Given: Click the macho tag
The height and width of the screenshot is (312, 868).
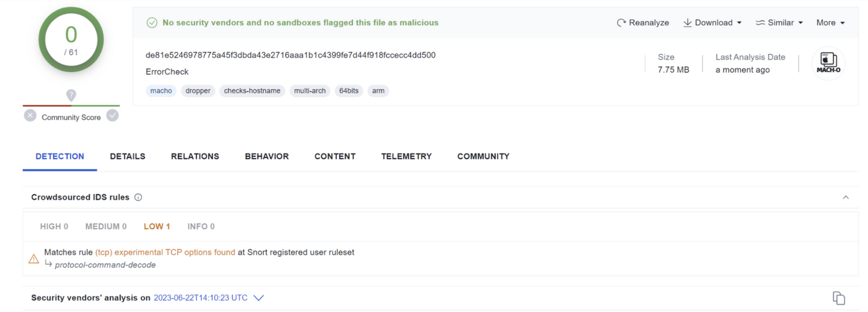Looking at the screenshot, I should (161, 91).
